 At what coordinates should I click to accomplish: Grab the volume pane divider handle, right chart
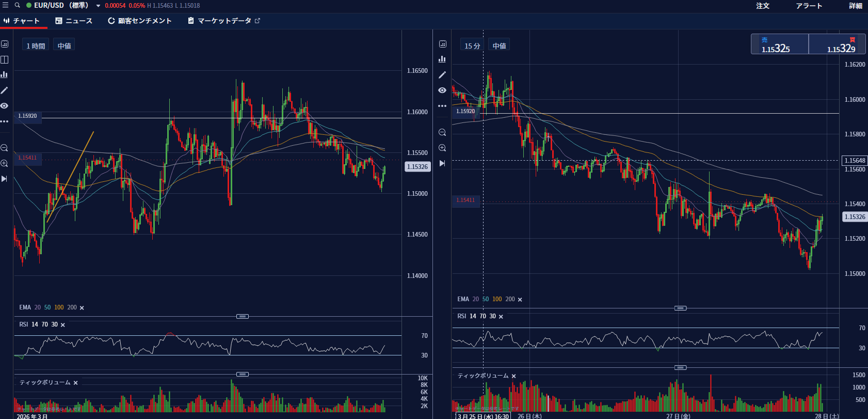(681, 367)
